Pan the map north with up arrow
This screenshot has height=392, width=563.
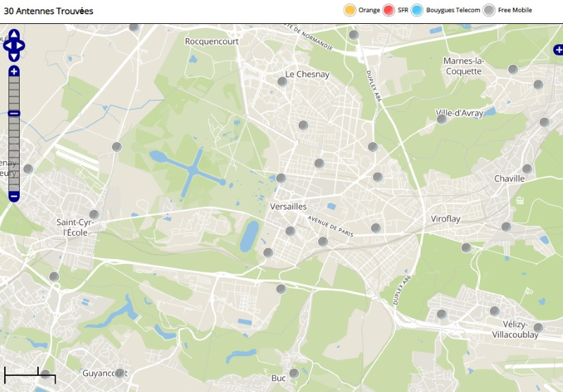click(x=14, y=34)
